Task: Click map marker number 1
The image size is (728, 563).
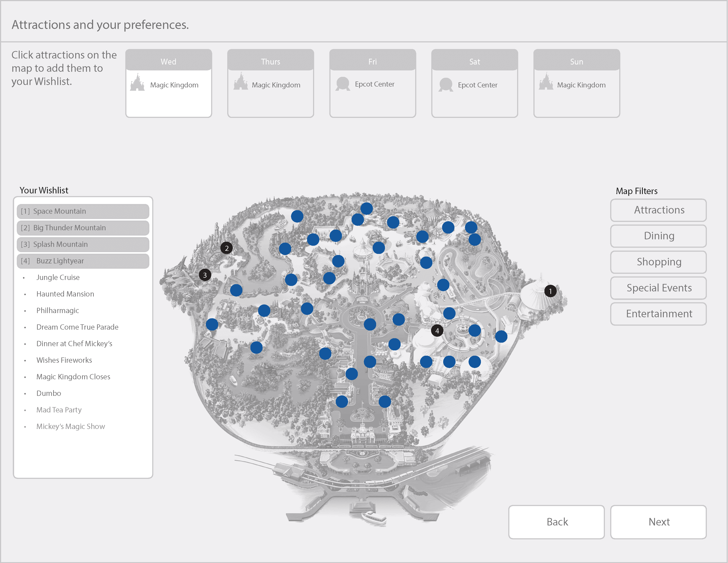Action: 550,291
